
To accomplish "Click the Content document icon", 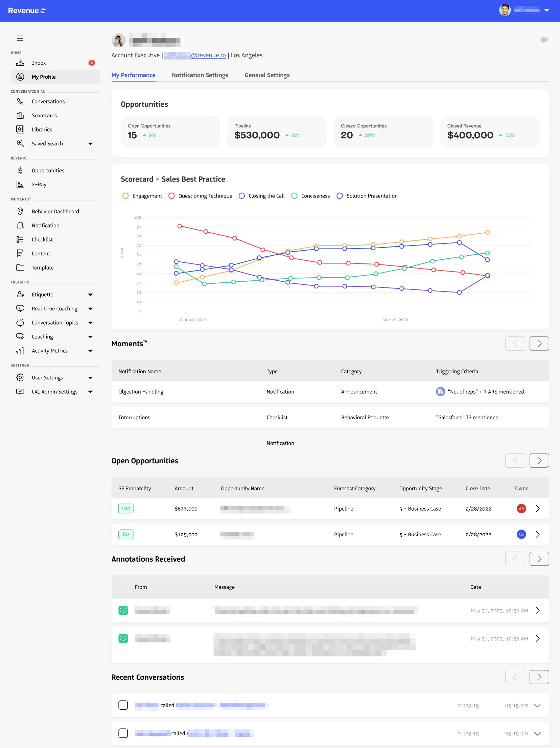I will (x=20, y=254).
